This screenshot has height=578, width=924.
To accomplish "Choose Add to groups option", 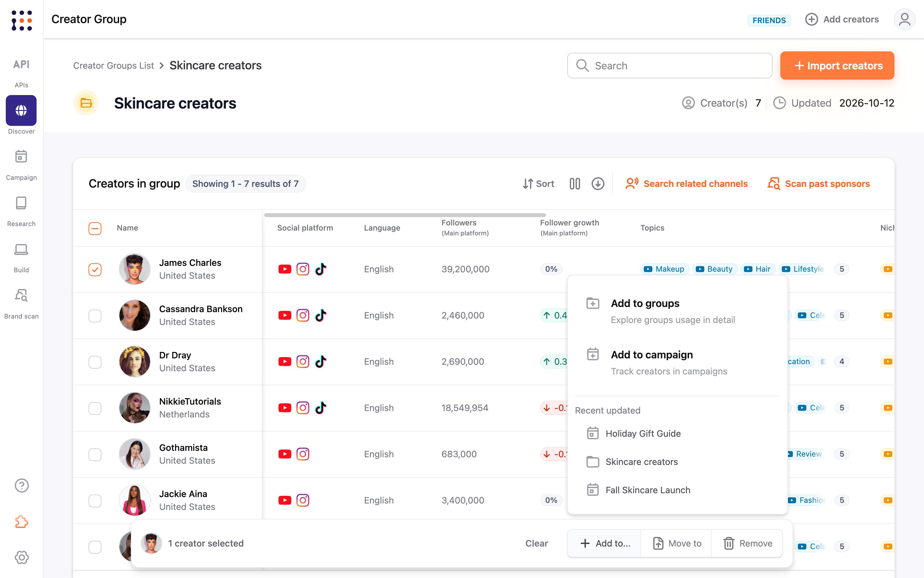I will [677, 311].
